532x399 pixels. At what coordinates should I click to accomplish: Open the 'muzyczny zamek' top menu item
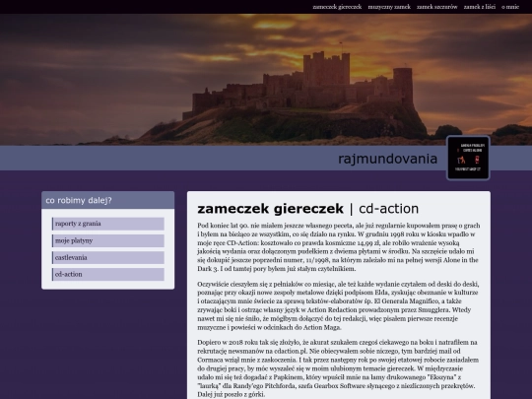[x=389, y=7]
